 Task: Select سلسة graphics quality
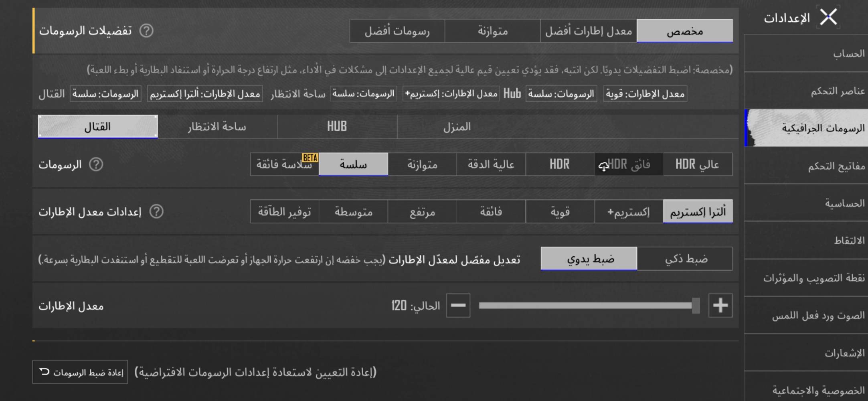pos(353,164)
